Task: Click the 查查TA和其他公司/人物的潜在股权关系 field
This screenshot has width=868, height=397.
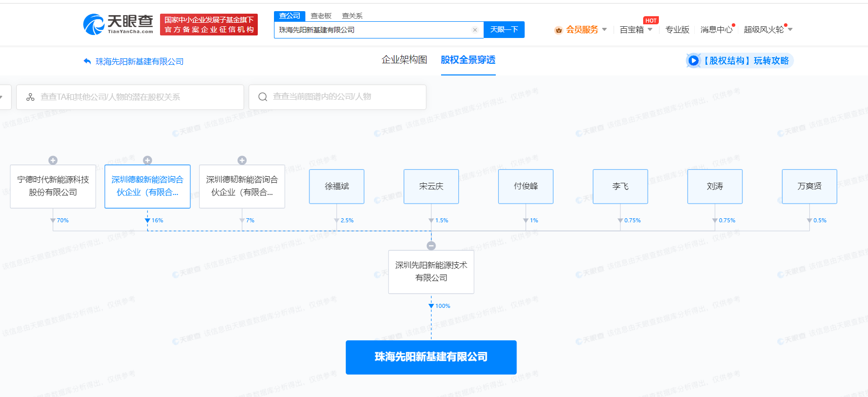Action: [x=130, y=97]
